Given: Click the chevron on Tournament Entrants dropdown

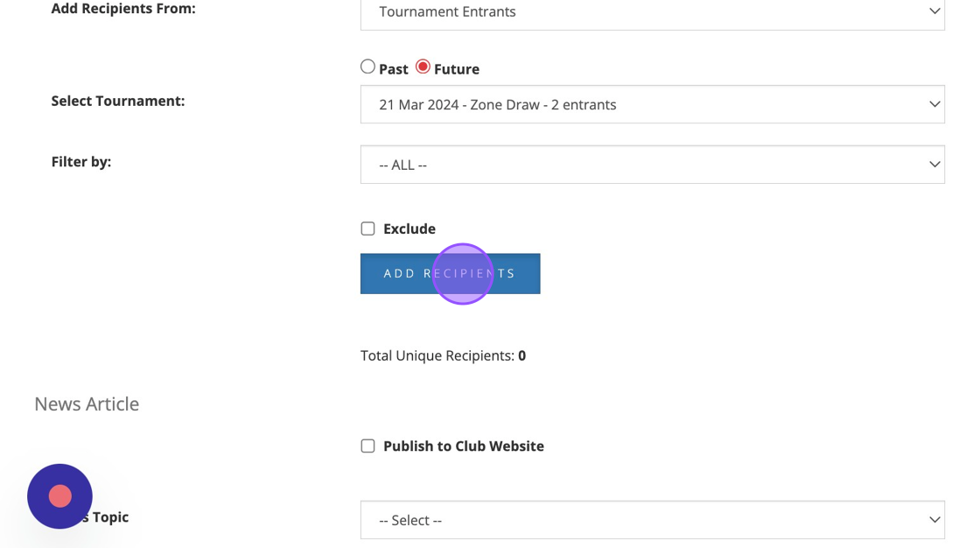Looking at the screenshot, I should point(934,11).
